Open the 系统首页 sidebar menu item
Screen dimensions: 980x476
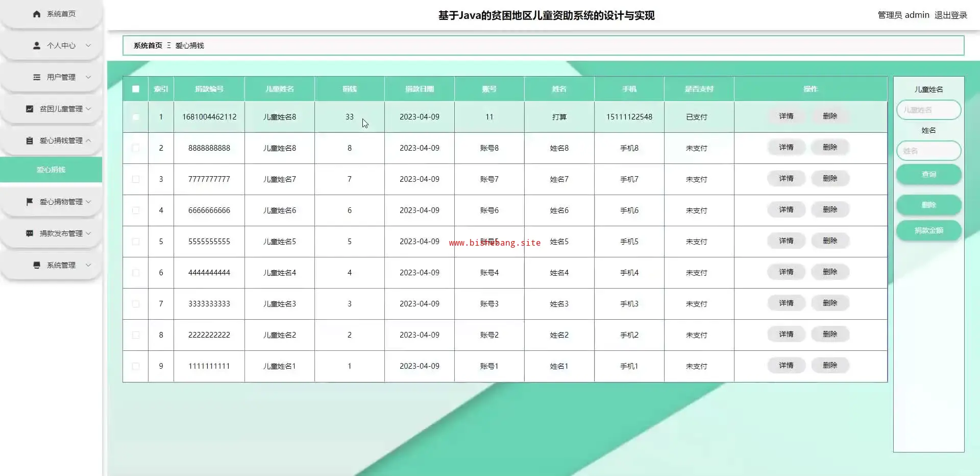(x=51, y=14)
